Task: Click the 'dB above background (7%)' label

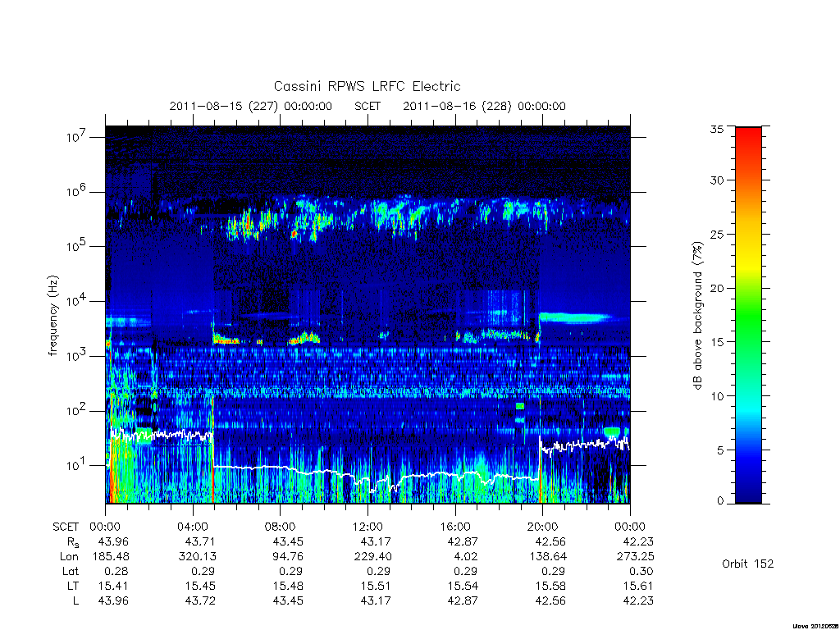Action: 697,315
